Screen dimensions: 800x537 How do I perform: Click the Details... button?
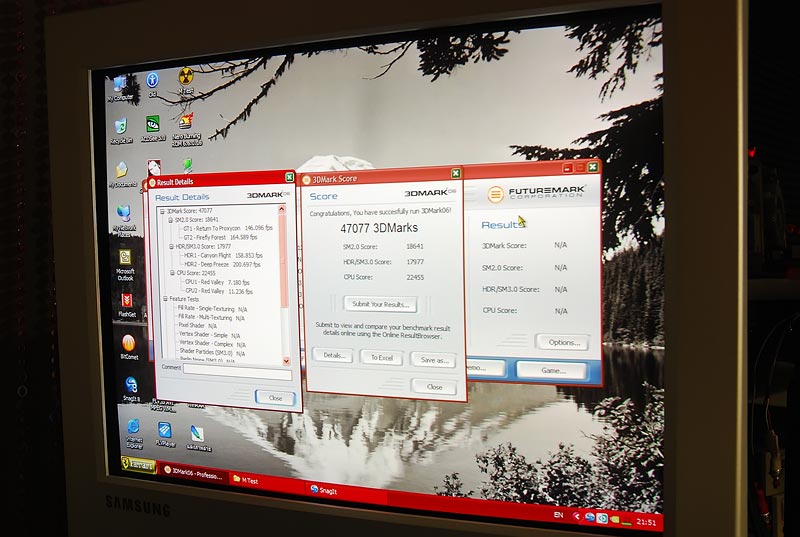click(333, 355)
